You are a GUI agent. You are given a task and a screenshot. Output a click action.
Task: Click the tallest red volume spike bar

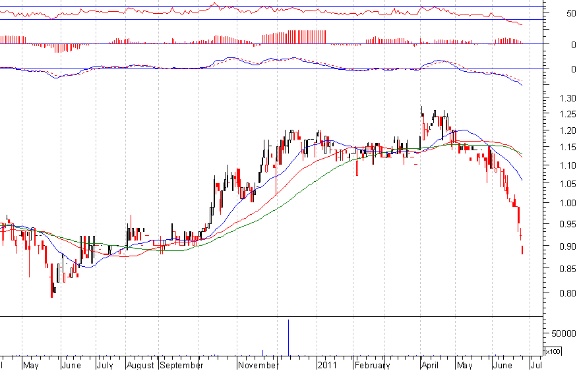[288, 337]
